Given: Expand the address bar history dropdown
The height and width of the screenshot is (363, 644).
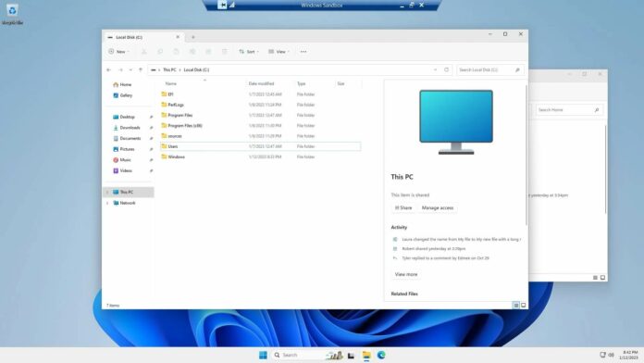Looking at the screenshot, I should 436,69.
